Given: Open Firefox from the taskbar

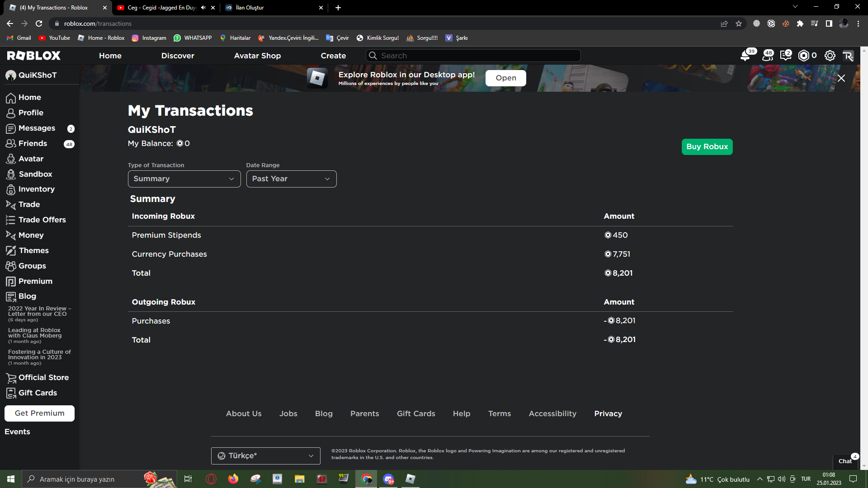Looking at the screenshot, I should pyautogui.click(x=233, y=479).
